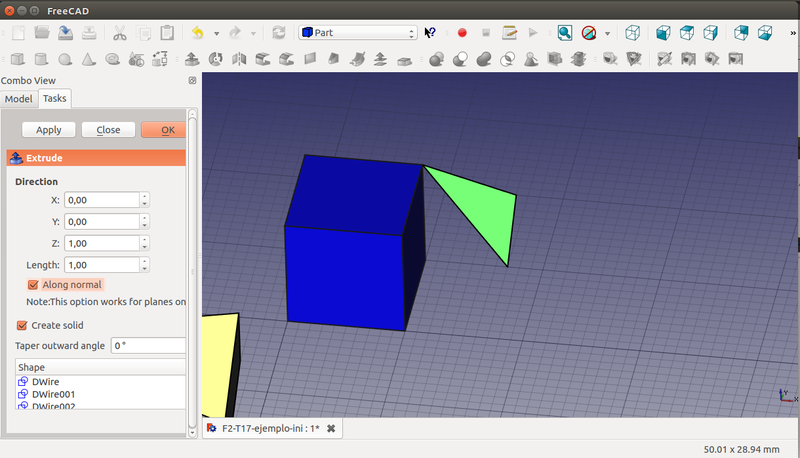The width and height of the screenshot is (800, 458).
Task: Click the Undo arrow icon
Action: [197, 33]
